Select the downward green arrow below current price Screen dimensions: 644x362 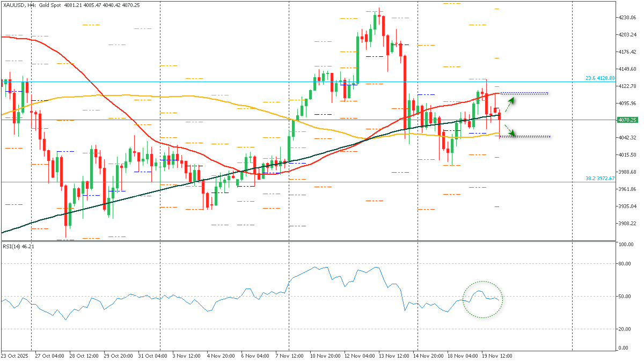513,133
